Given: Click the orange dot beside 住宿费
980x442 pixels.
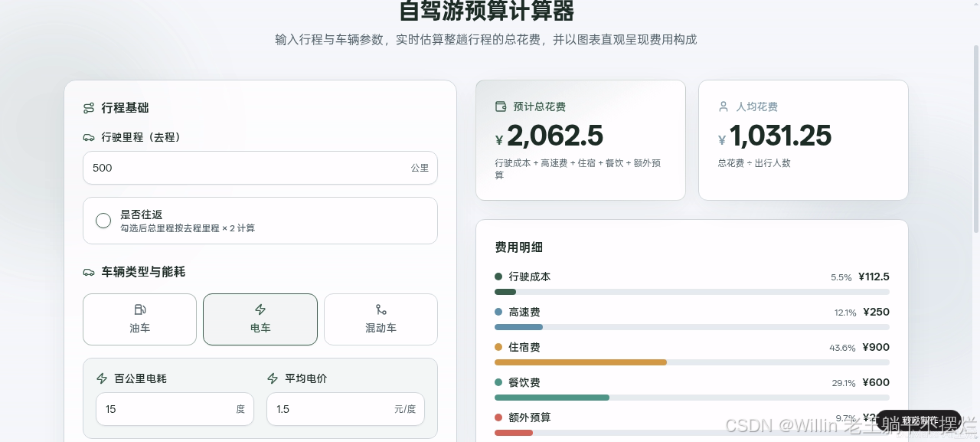Looking at the screenshot, I should click(x=498, y=347).
